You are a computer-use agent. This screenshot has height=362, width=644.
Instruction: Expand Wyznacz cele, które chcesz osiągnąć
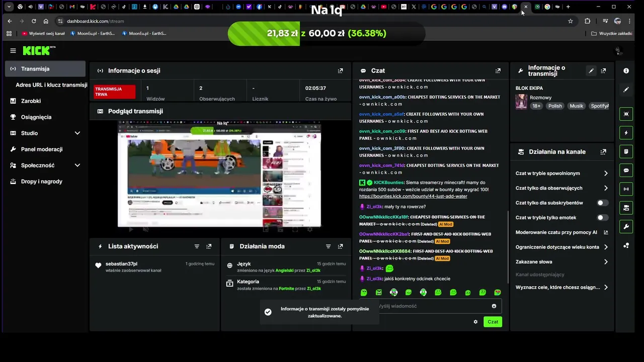point(606,288)
